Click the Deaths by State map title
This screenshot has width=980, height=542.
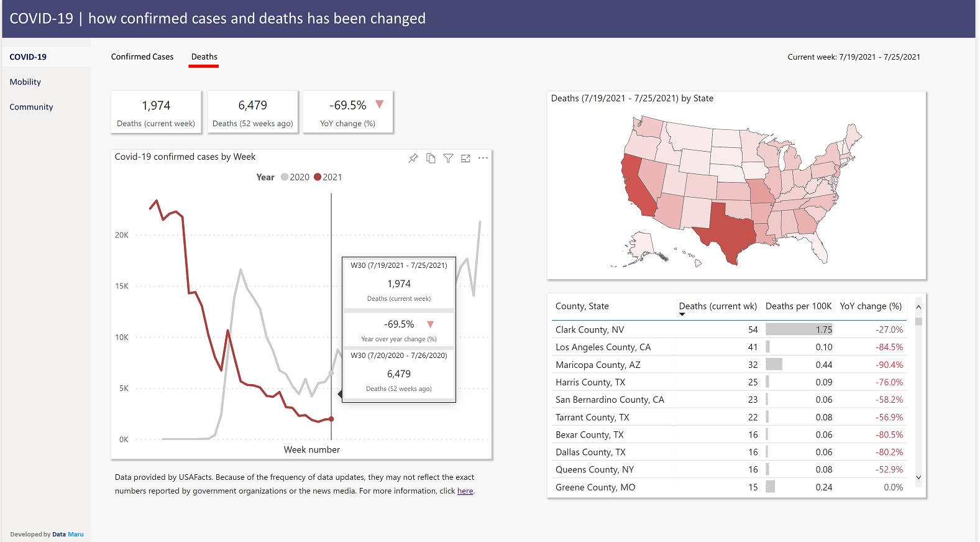coord(632,98)
